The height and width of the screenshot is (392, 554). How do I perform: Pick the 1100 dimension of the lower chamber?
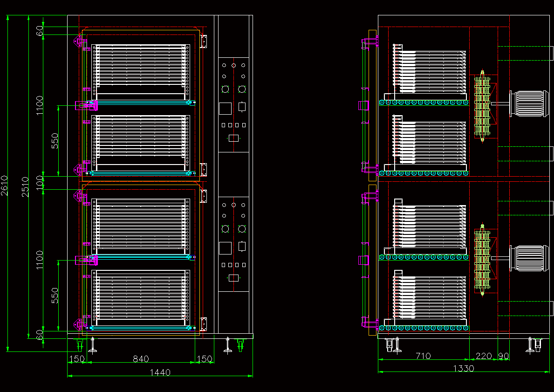coord(39,260)
